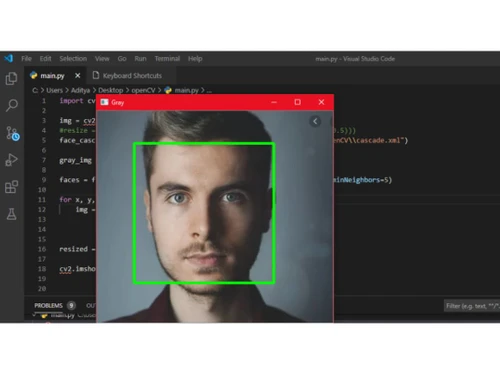Viewport: 500px width, 375px height.
Task: Click the VS Code logo icon
Action: coord(9,59)
